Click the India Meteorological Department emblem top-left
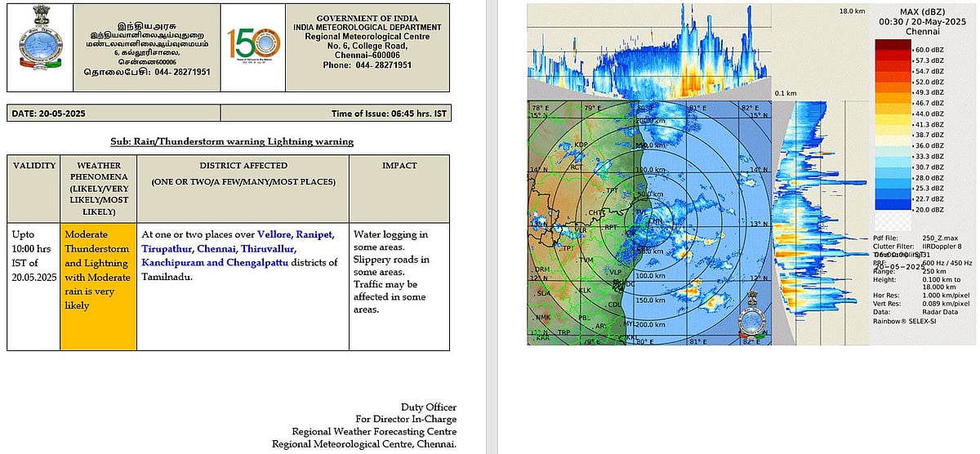Viewport: 980px width, 454px height. pos(39,47)
